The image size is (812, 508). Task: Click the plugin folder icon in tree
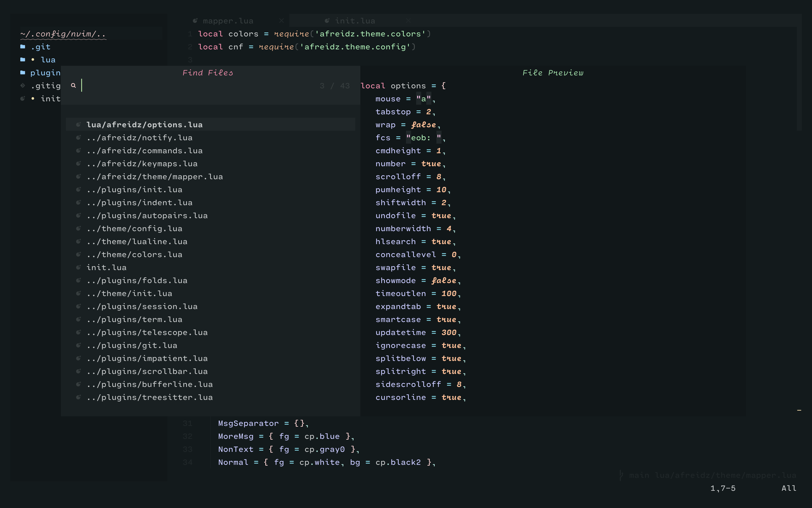pos(23,73)
